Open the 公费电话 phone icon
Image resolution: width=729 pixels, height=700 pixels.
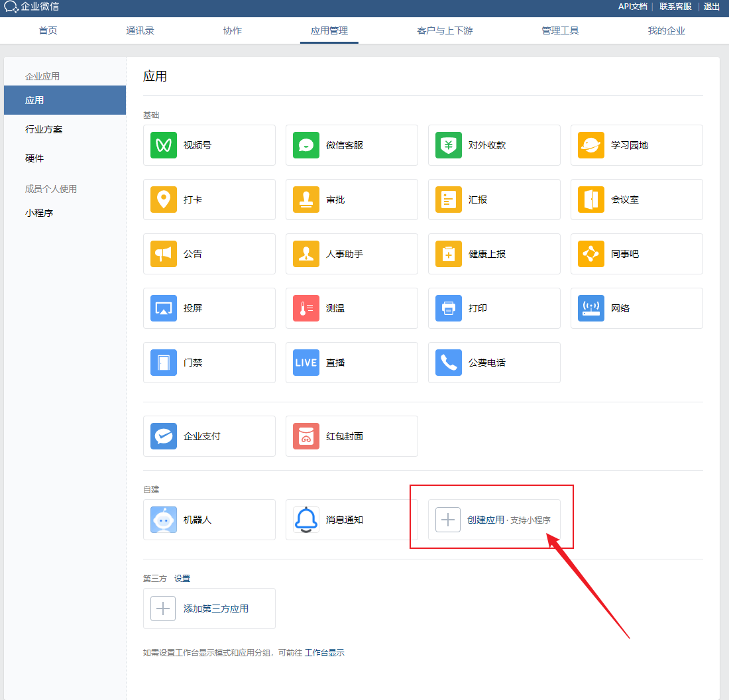coord(448,363)
